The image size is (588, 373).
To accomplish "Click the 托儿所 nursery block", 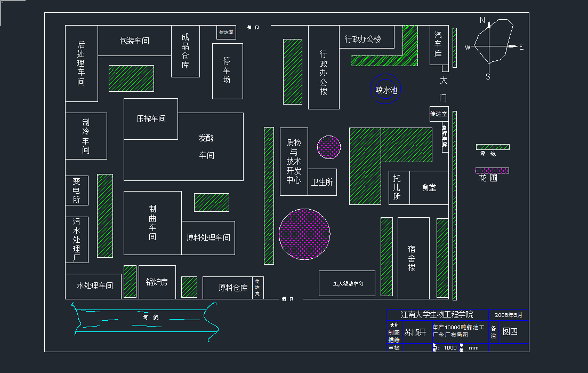I will click(398, 188).
